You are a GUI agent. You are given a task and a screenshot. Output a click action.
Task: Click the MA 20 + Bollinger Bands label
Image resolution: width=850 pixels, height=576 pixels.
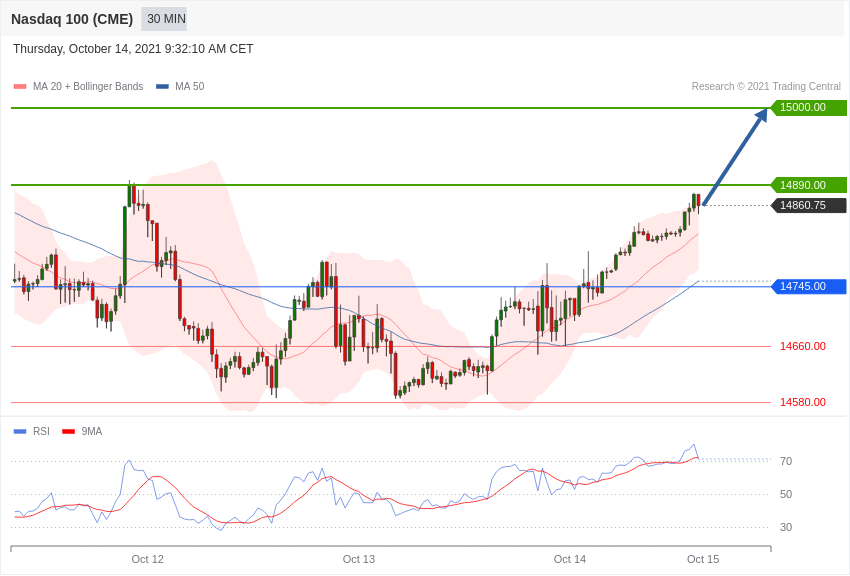pyautogui.click(x=88, y=87)
